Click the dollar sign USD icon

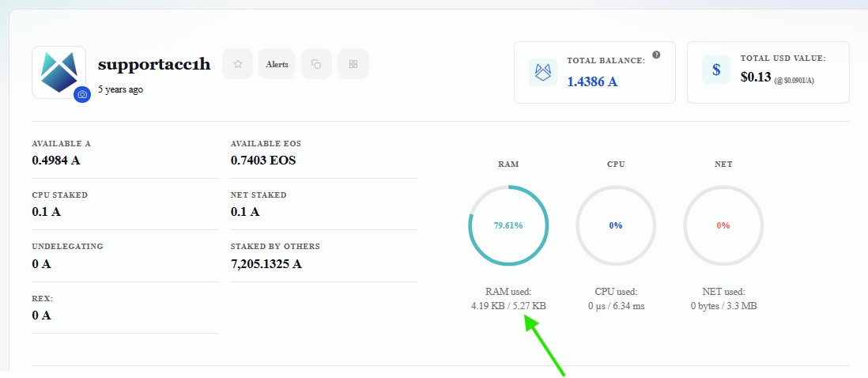click(x=716, y=70)
